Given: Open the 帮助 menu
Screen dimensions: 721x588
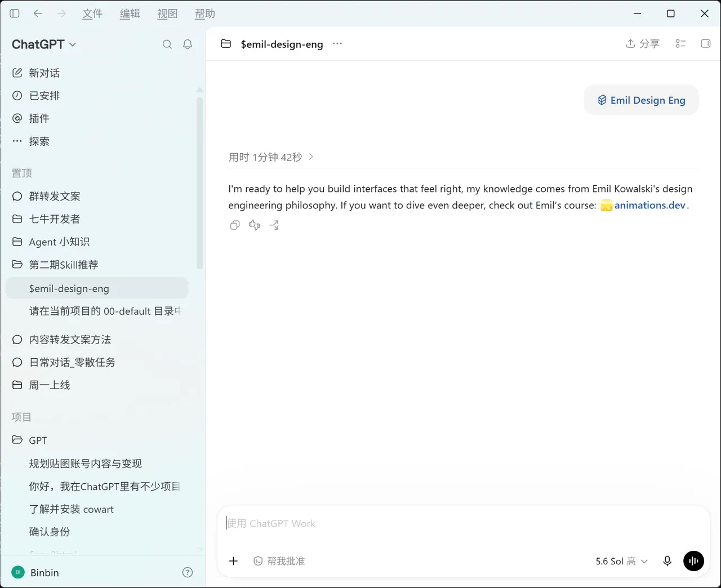Looking at the screenshot, I should tap(205, 14).
